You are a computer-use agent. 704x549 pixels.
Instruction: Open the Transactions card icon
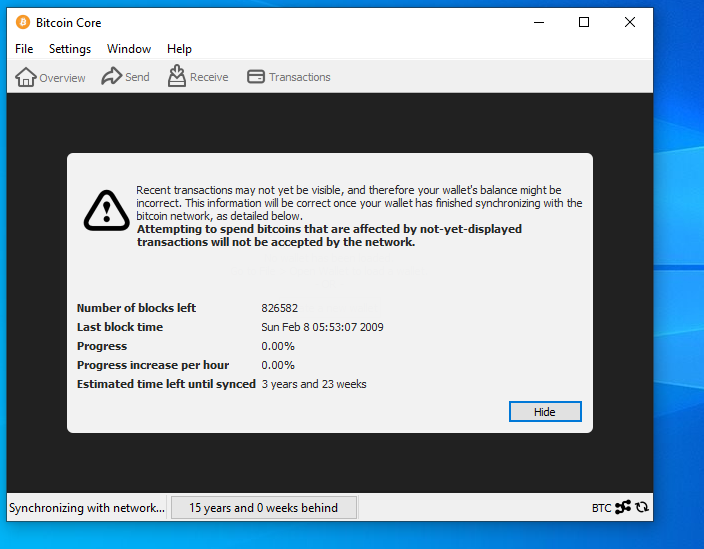pos(256,77)
